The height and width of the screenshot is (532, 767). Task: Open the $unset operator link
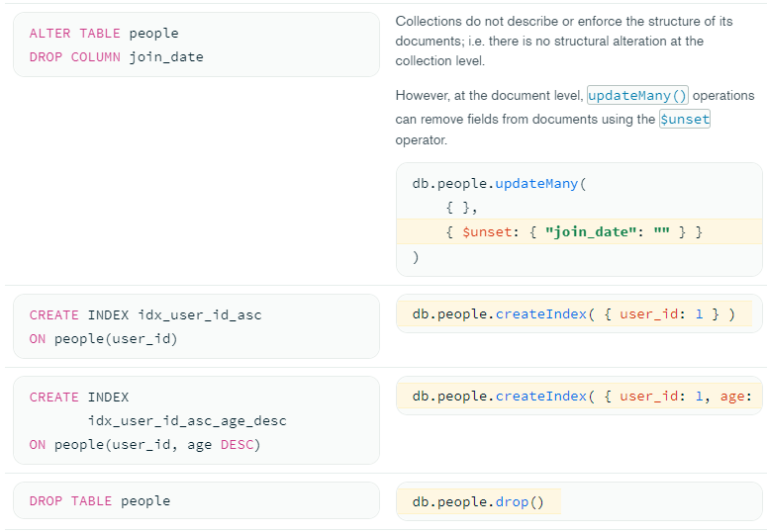point(685,119)
